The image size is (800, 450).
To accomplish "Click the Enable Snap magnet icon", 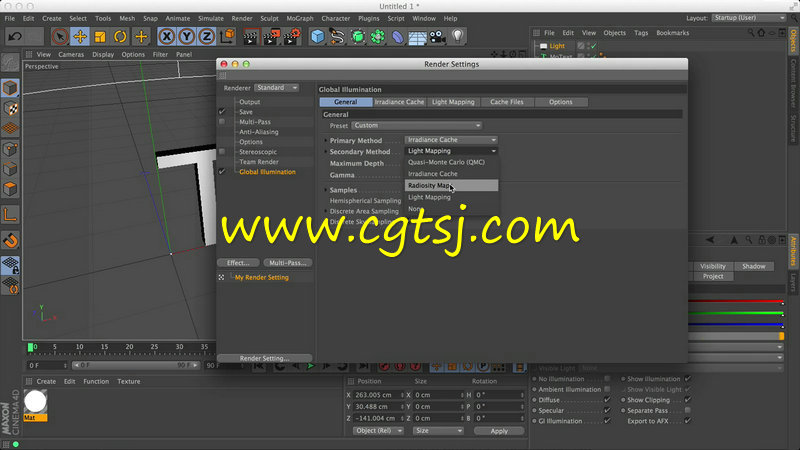I will [10, 240].
